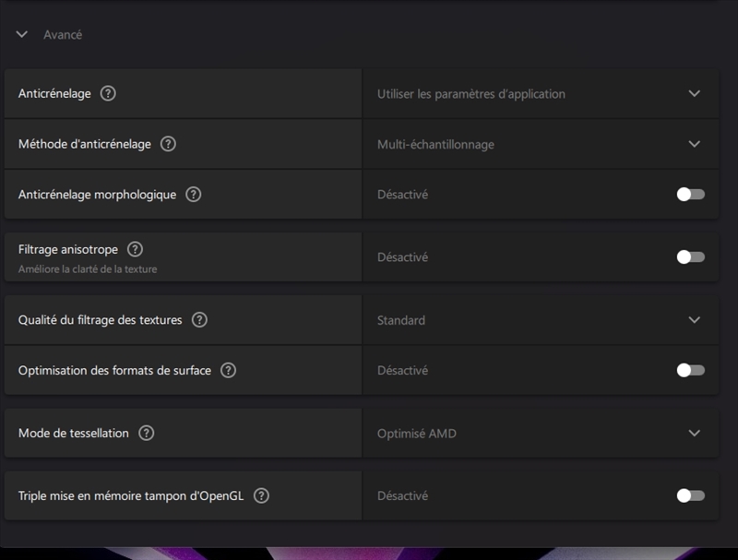The width and height of the screenshot is (738, 560).
Task: Click the Avancé section heading
Action: [x=63, y=35]
